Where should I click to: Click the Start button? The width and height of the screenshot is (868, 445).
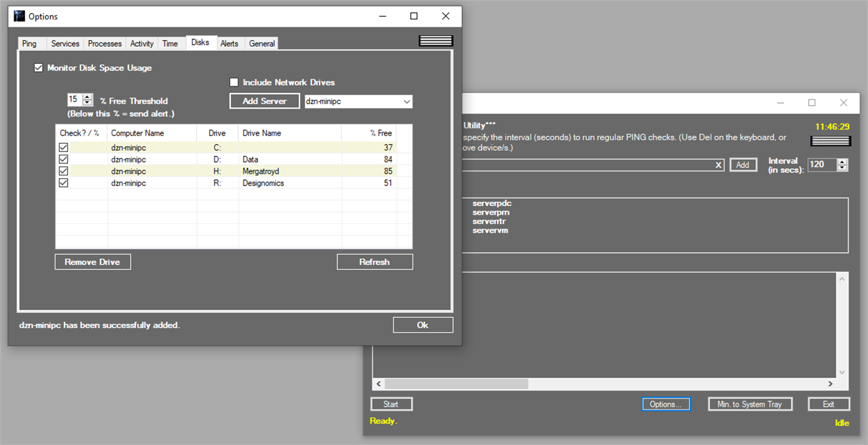(x=391, y=404)
